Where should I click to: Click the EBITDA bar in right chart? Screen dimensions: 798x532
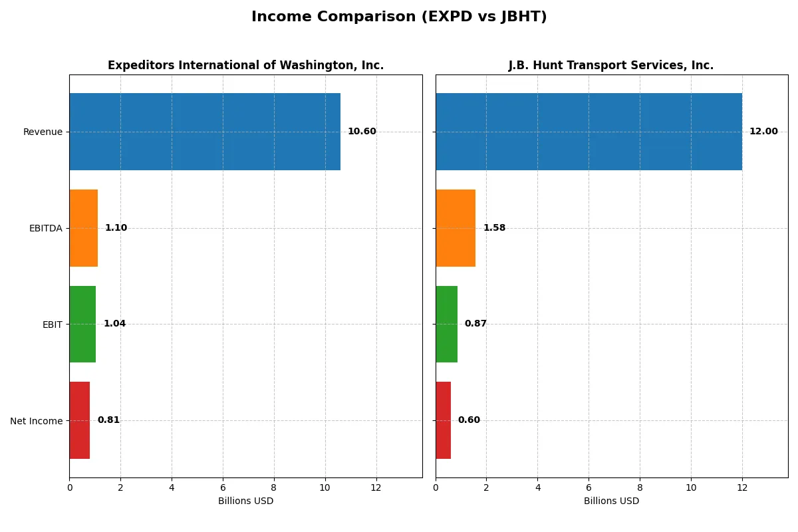(456, 227)
